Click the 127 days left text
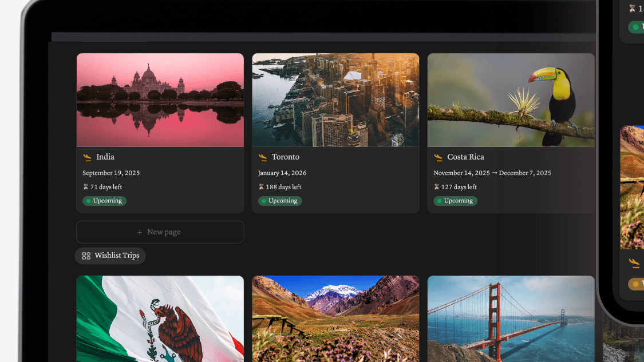 tap(459, 187)
